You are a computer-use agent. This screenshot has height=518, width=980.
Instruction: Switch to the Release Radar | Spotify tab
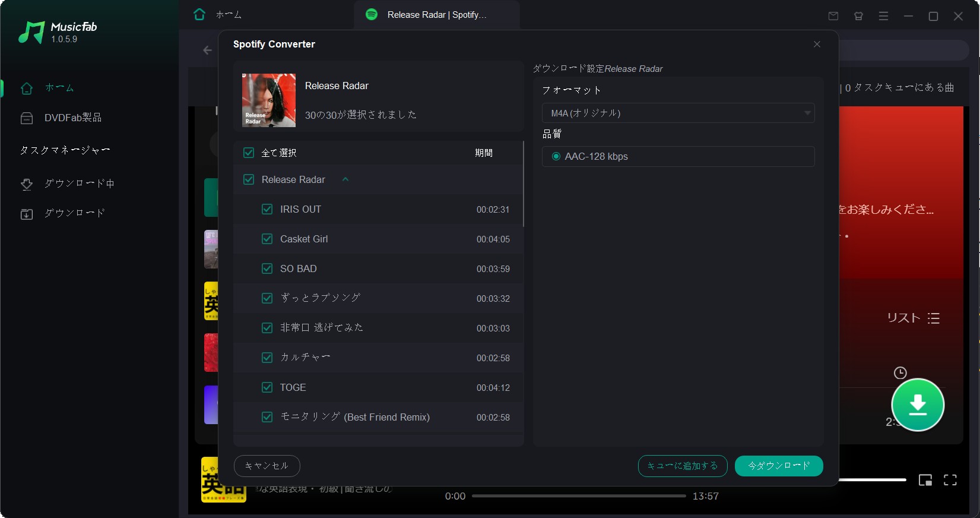[x=437, y=15]
